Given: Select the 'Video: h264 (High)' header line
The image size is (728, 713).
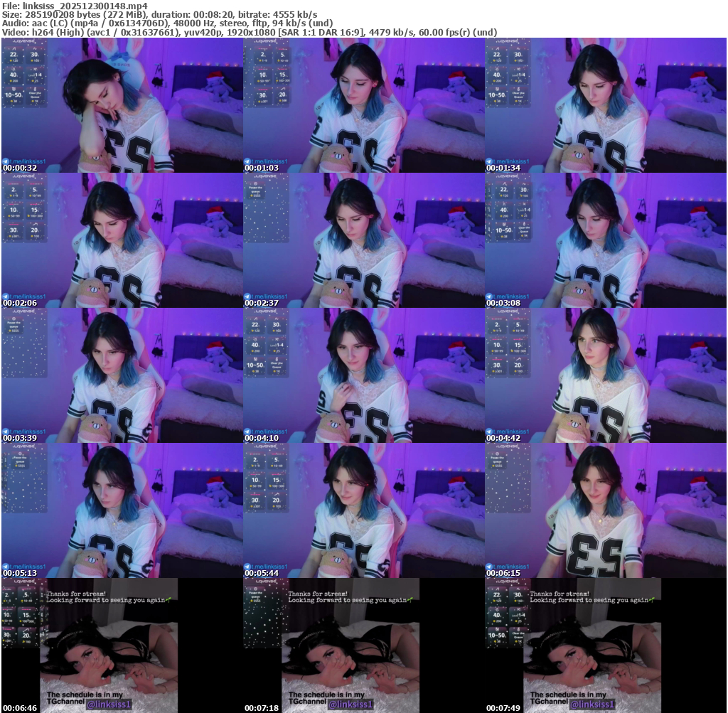Looking at the screenshot, I should click(x=250, y=32).
